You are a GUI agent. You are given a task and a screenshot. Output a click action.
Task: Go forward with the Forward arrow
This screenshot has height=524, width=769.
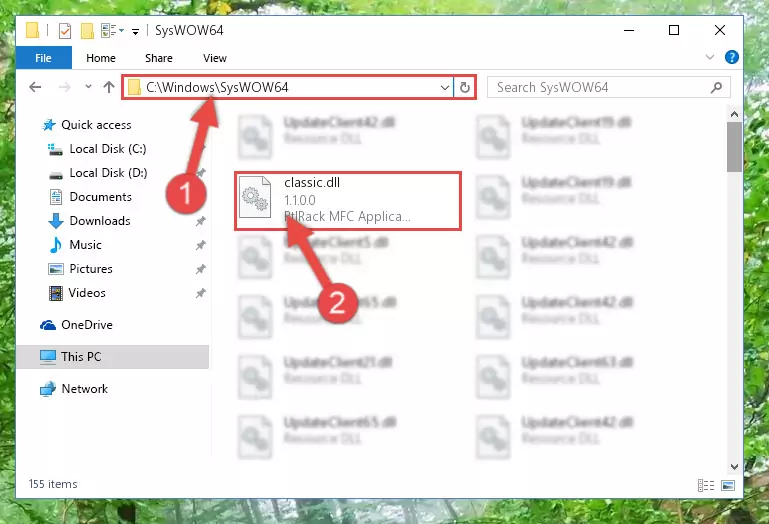(x=64, y=87)
